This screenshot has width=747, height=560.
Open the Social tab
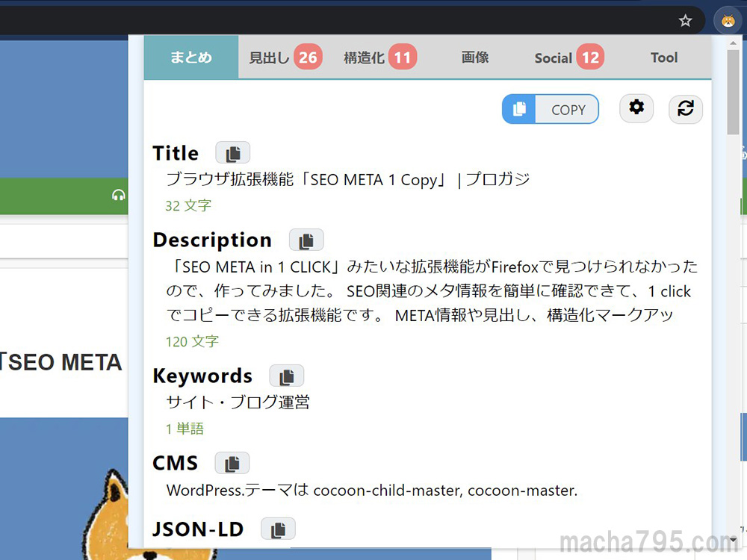(568, 57)
